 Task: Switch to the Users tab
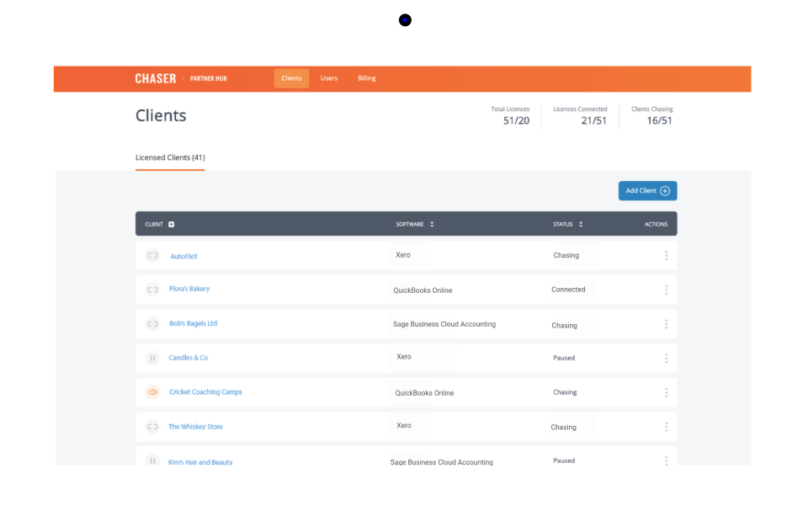pyautogui.click(x=329, y=78)
